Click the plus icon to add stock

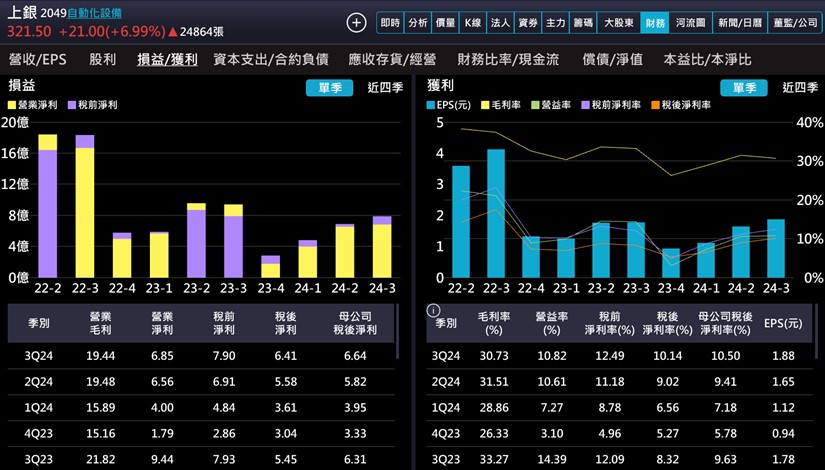pos(356,22)
